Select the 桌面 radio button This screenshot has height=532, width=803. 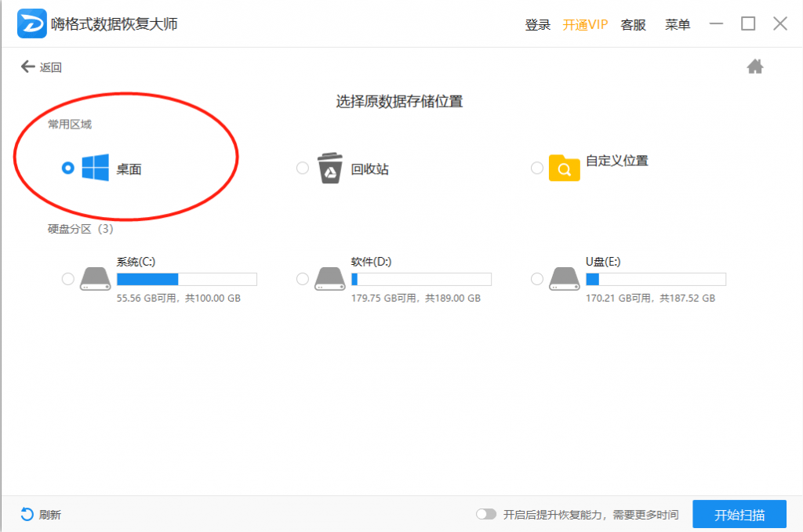[67, 168]
